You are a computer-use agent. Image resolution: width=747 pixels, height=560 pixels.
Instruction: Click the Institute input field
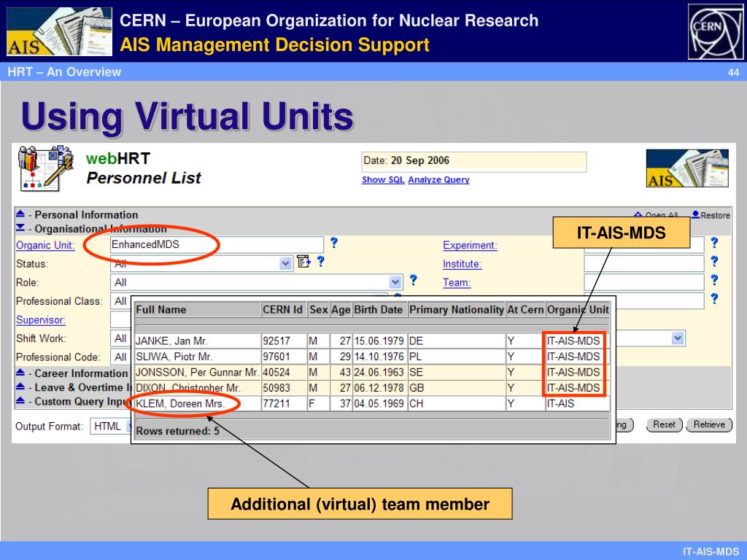click(644, 263)
